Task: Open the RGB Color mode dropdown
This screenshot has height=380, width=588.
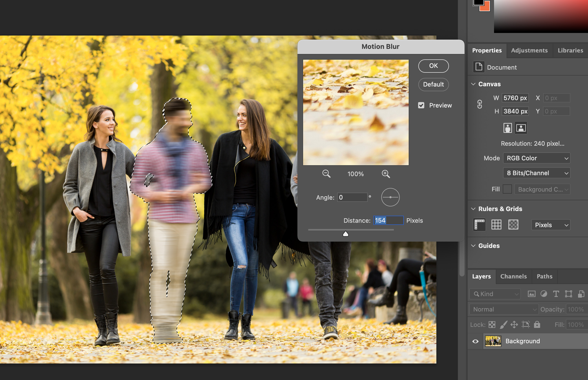Action: click(x=537, y=158)
